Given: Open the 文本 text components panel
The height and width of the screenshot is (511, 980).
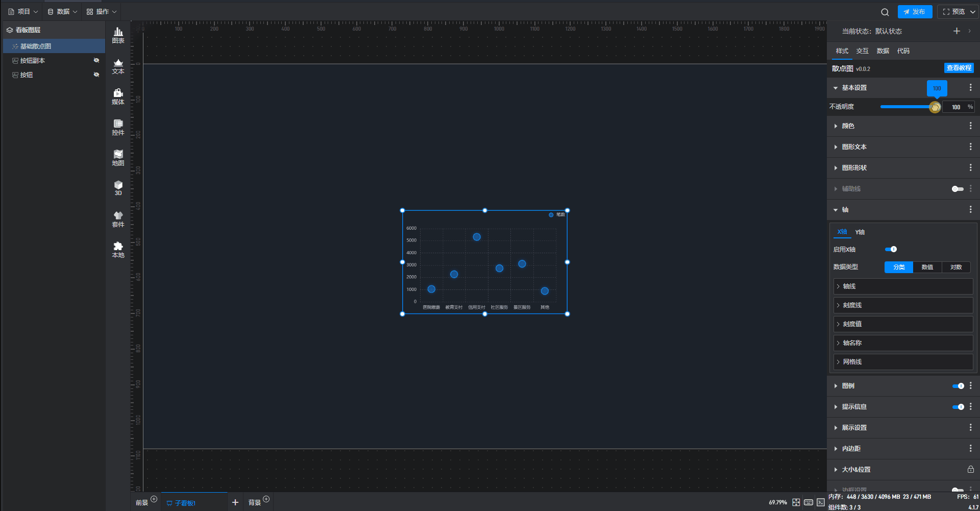Looking at the screenshot, I should click(x=118, y=66).
